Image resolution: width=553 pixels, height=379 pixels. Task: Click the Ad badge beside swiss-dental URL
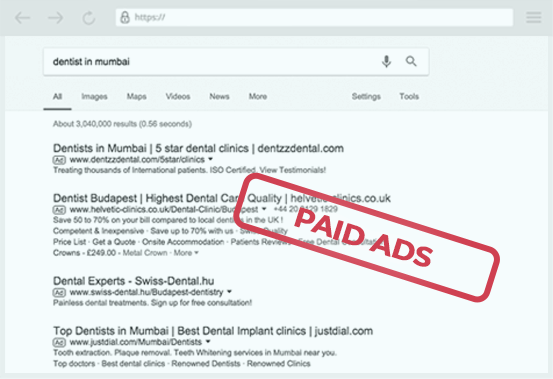point(59,292)
